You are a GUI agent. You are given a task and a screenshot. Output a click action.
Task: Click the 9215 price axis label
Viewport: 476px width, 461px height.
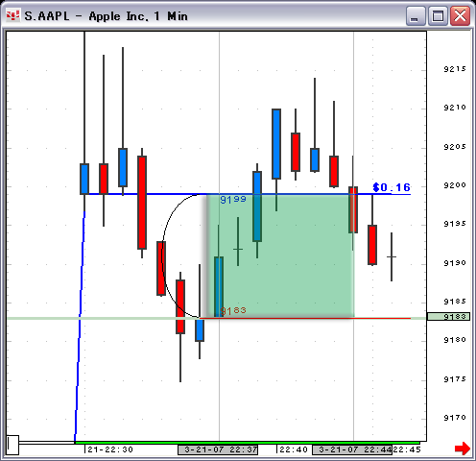pos(455,69)
